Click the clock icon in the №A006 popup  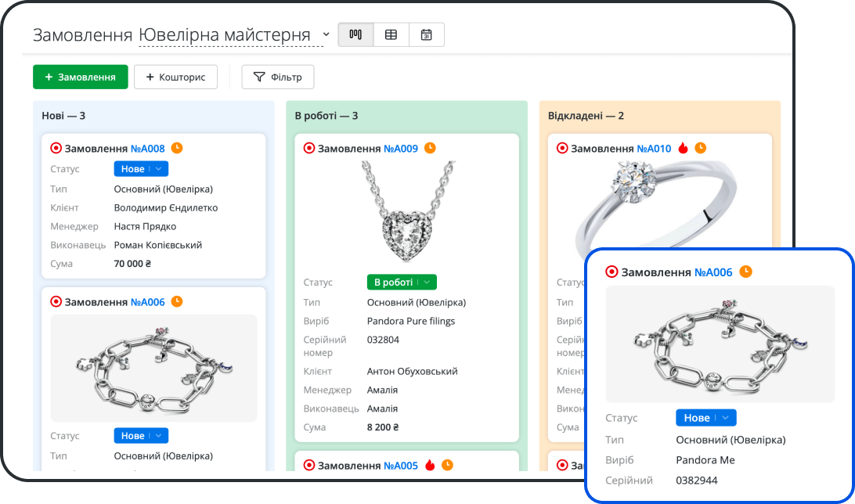746,272
